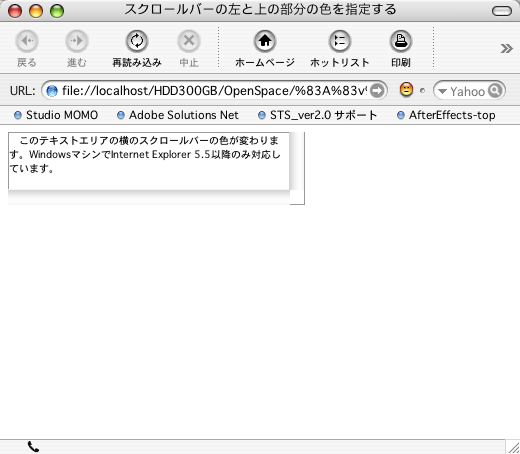Open the Yahoo search engine dropdown arrow
The width and height of the screenshot is (520, 454).
coord(442,91)
